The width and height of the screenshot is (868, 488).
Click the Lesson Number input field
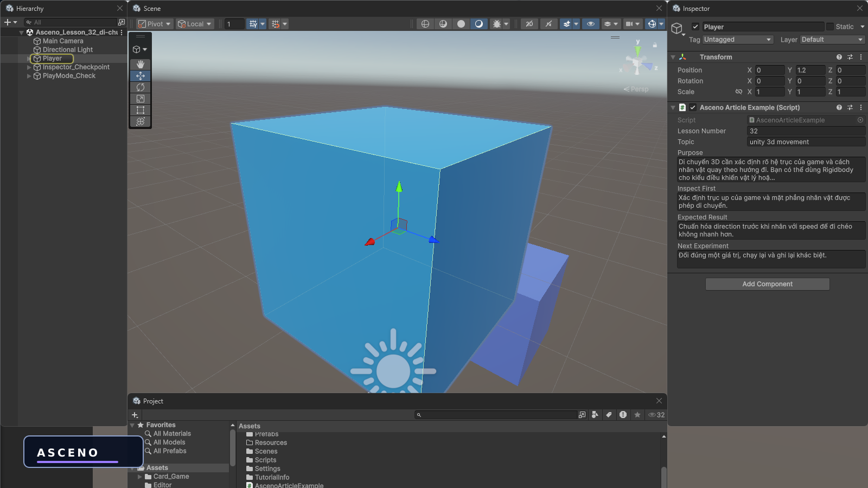[806, 131]
